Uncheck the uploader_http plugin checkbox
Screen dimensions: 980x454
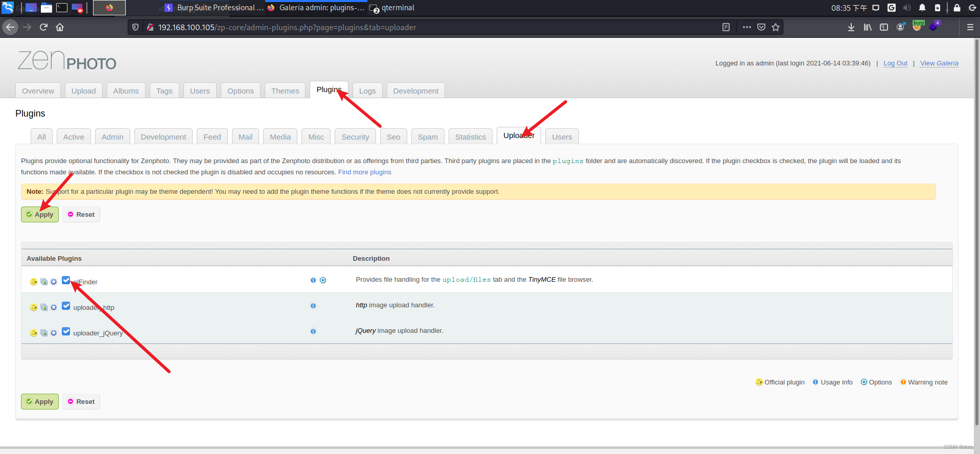coord(66,306)
